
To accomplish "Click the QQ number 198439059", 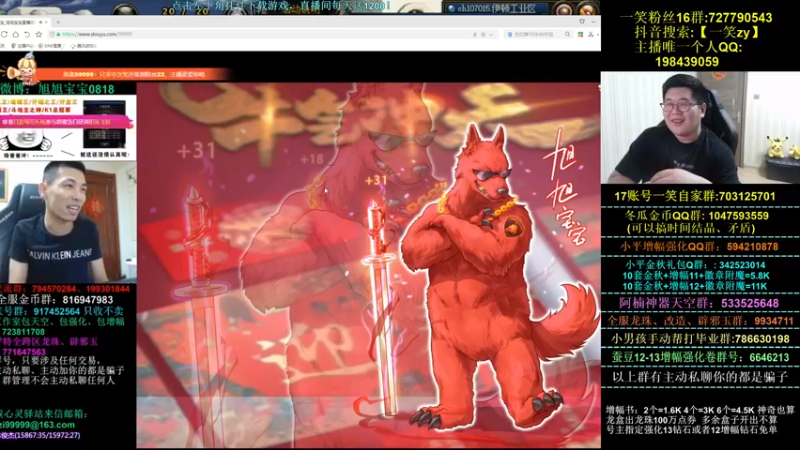I will tap(687, 62).
